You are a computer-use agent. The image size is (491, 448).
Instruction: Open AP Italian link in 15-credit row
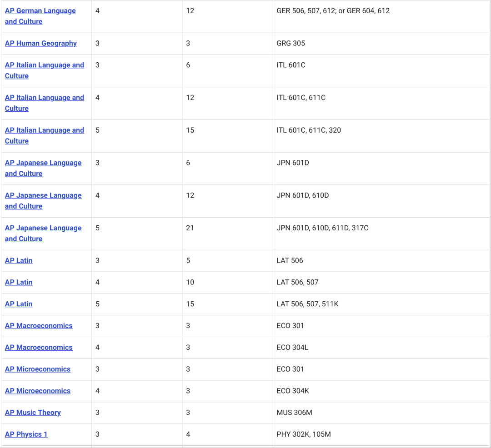click(x=44, y=130)
